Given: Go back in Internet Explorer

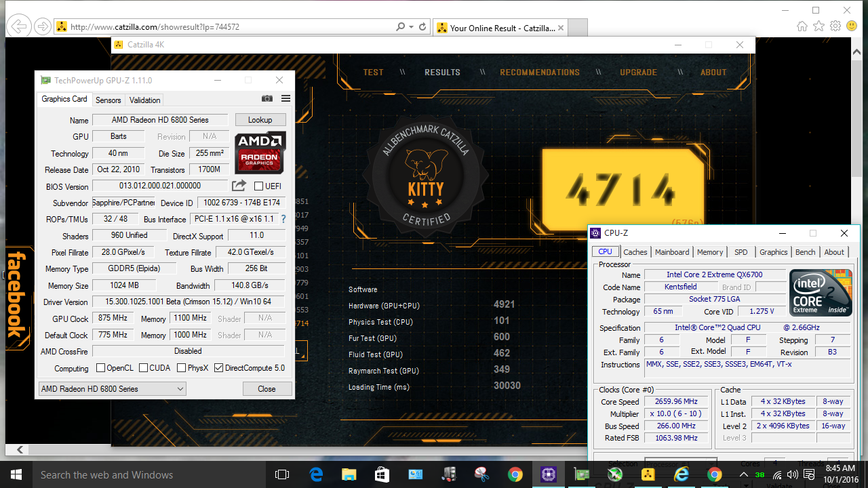Looking at the screenshot, I should (20, 26).
